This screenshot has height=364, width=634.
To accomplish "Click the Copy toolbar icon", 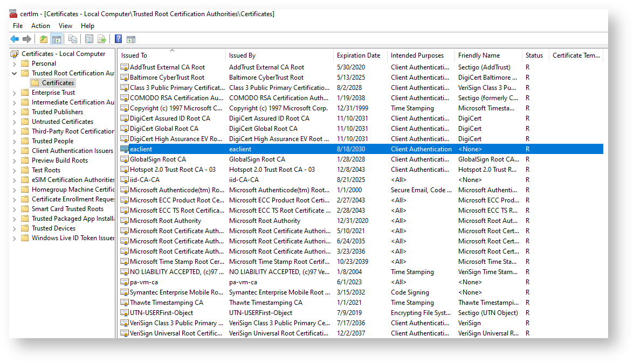I will pos(73,39).
